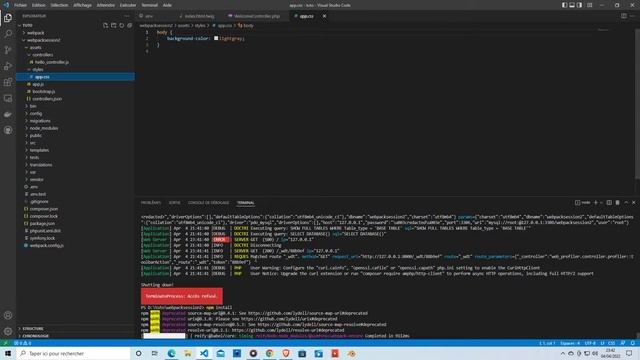
Task: Open the Manage gear in activity bar
Action: [x=8, y=331]
